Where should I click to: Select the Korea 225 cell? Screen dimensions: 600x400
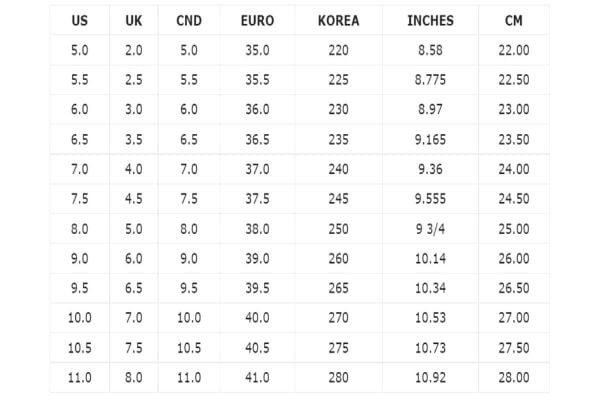click(339, 80)
